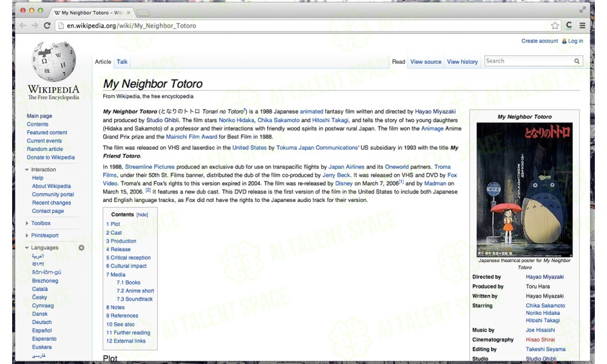Jump to 12 External links section
Viewport: 607px width, 364px height.
(126, 341)
